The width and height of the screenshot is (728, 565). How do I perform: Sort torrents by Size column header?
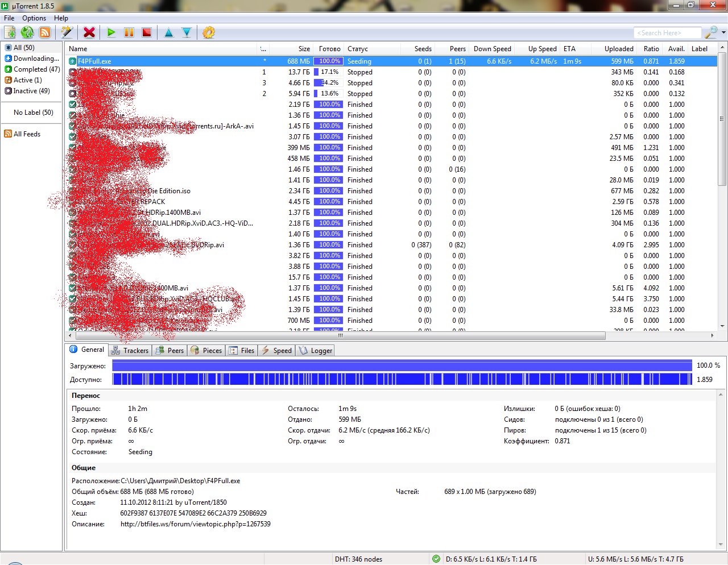click(x=304, y=49)
